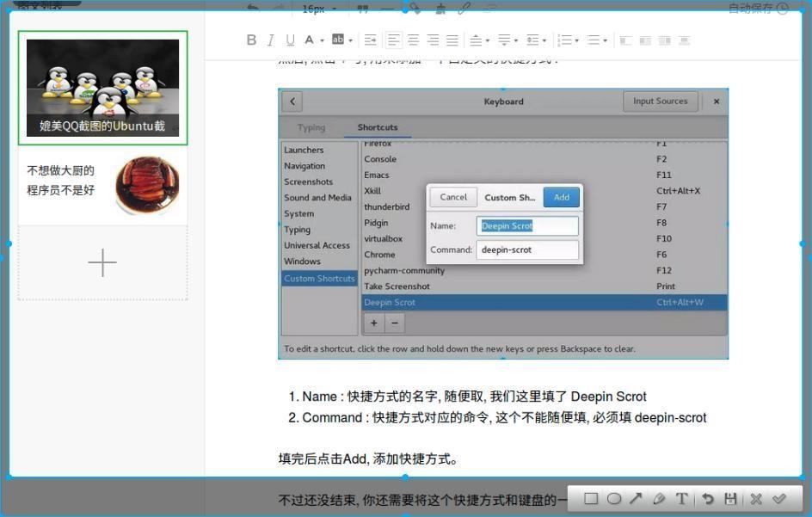Select the rectangle drawing tool
812x517 pixels.
click(x=591, y=499)
